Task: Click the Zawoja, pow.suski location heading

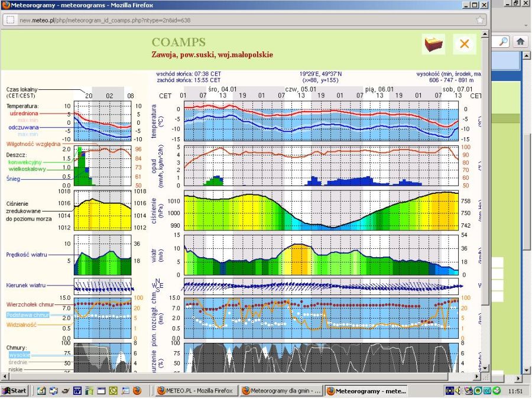Action: click(x=212, y=54)
